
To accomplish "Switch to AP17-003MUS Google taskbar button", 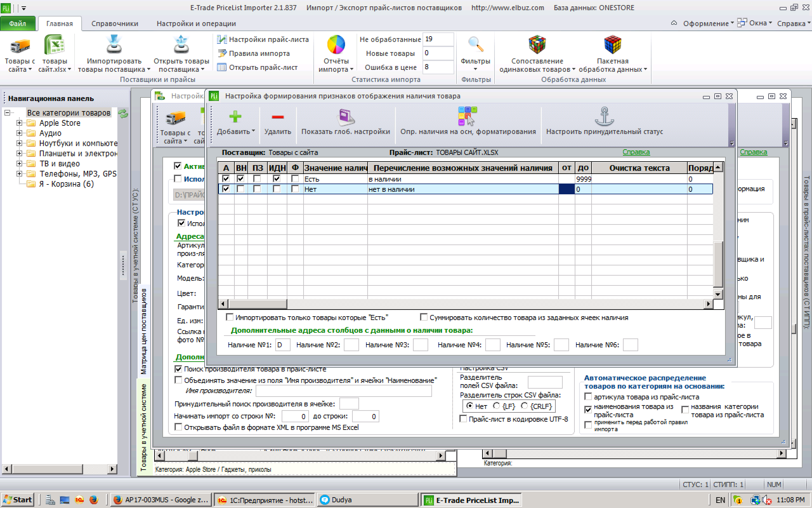I will click(x=161, y=500).
